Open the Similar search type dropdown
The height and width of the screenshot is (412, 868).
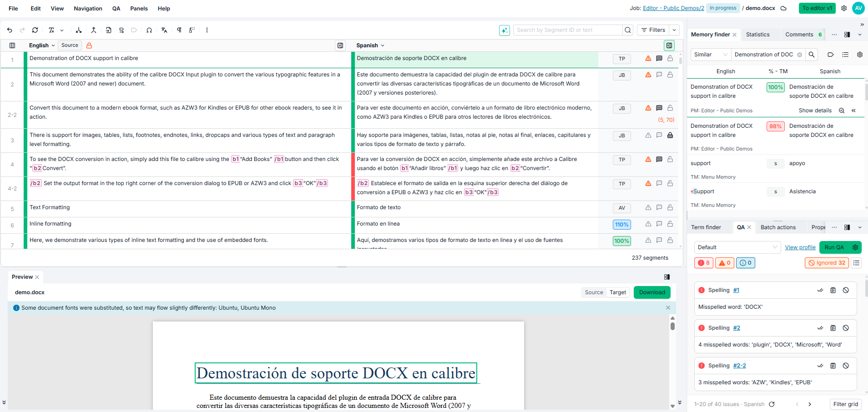tap(711, 55)
